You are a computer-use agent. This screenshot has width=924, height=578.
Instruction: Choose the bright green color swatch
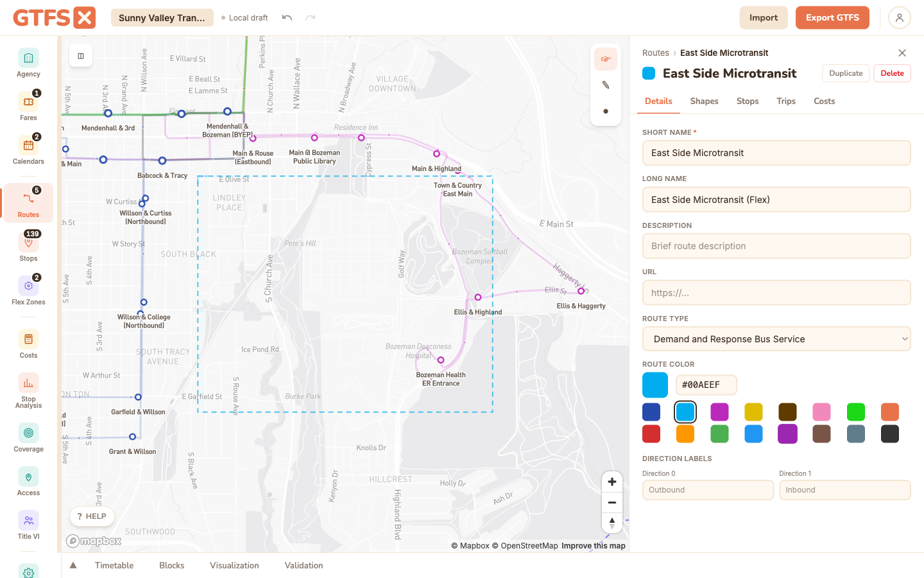pos(855,412)
